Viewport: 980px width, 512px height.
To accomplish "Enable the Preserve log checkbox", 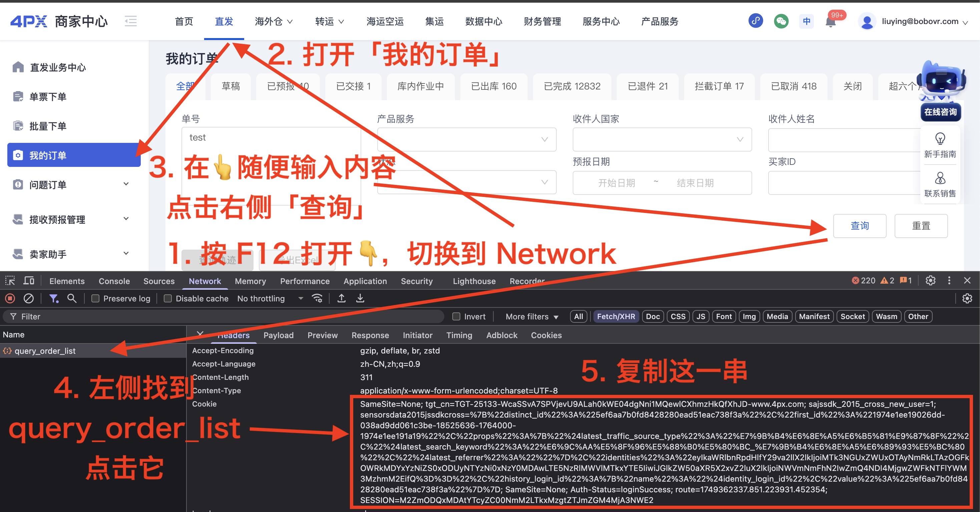I will 95,298.
